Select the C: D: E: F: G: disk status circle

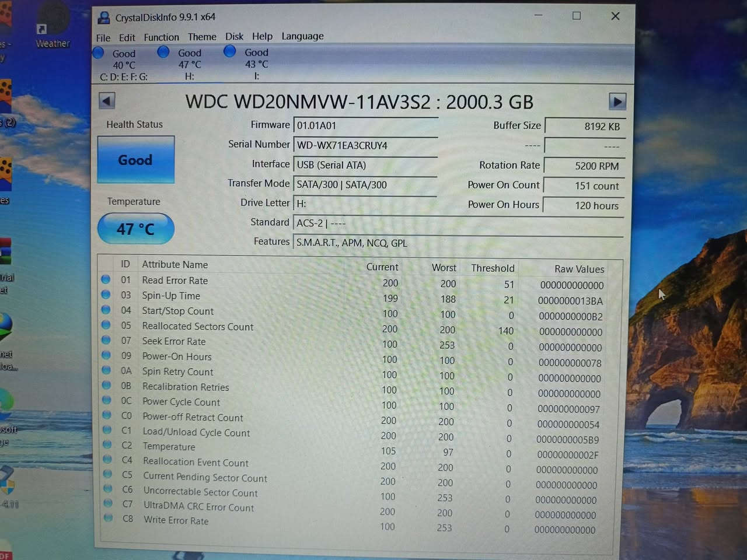pyautogui.click(x=98, y=53)
